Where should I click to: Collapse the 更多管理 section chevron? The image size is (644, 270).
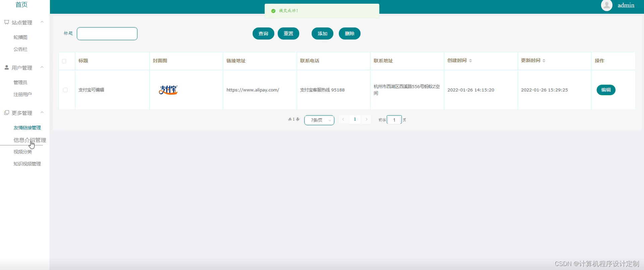(42, 113)
